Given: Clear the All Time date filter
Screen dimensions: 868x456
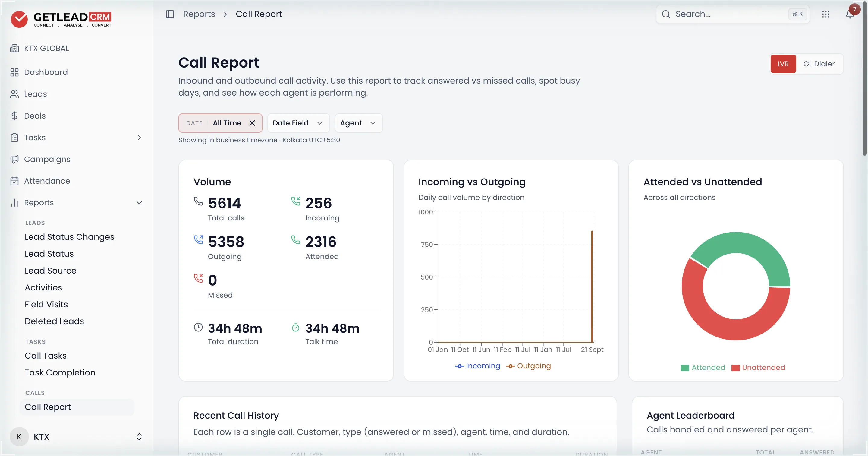Looking at the screenshot, I should pyautogui.click(x=252, y=123).
